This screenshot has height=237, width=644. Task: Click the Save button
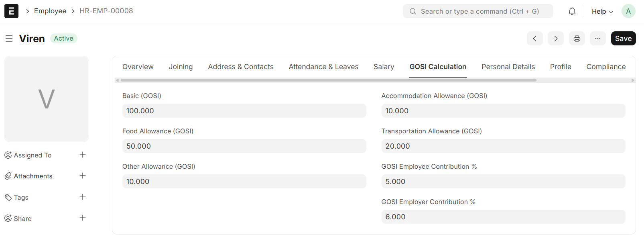point(623,39)
